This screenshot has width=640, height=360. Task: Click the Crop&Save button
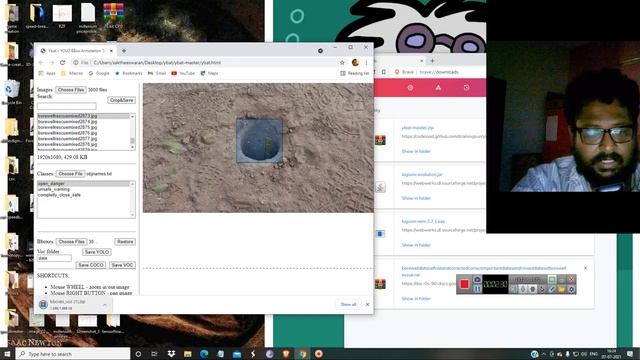(x=122, y=100)
